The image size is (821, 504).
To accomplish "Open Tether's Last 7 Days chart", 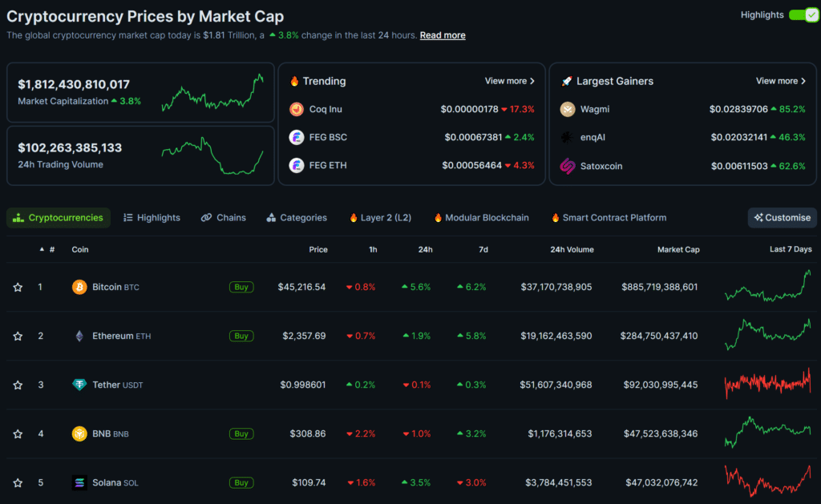I will 768,383.
